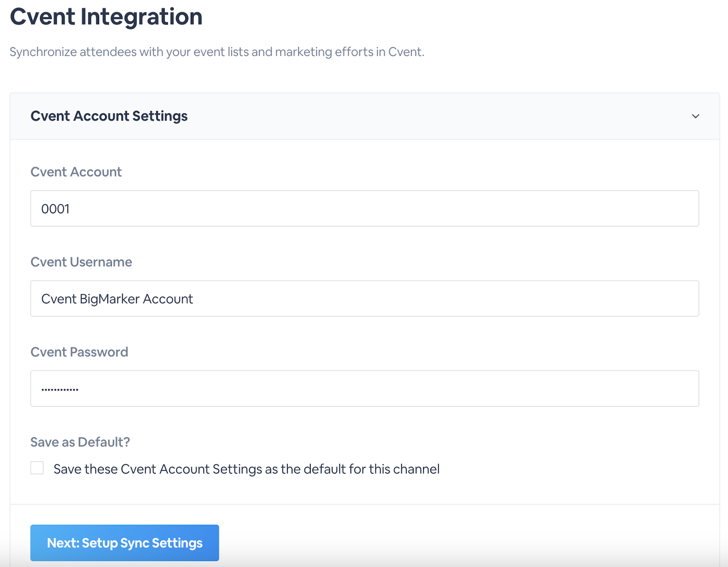Image resolution: width=728 pixels, height=567 pixels.
Task: Place cursor on the masked password dots
Action: (x=60, y=390)
